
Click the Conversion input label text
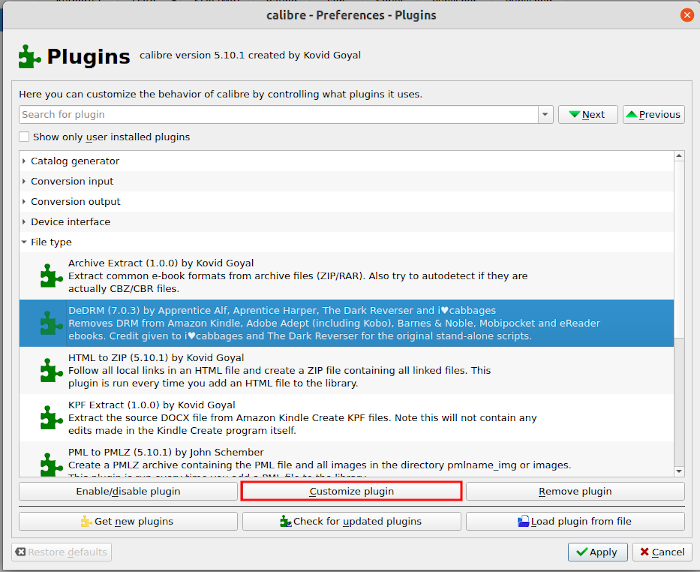(72, 181)
